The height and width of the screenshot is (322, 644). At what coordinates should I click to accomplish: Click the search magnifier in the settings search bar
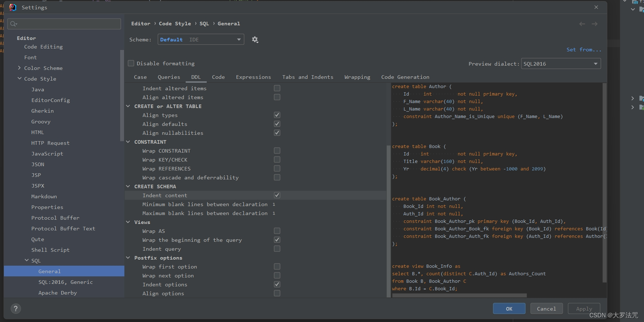tap(14, 24)
